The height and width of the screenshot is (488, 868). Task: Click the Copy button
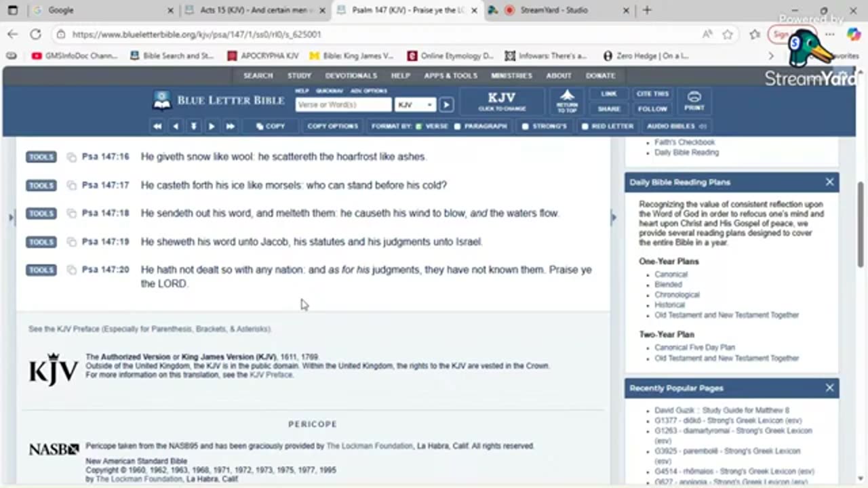[270, 126]
